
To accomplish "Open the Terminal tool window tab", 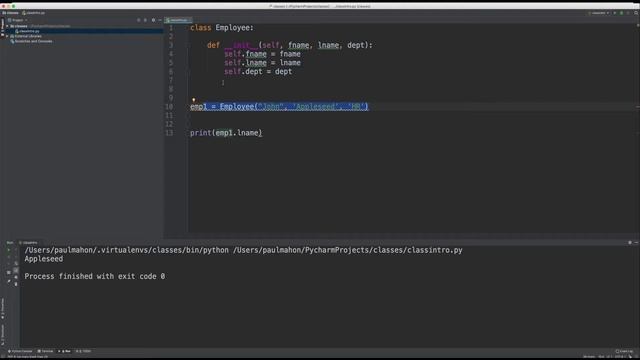I will [46, 351].
